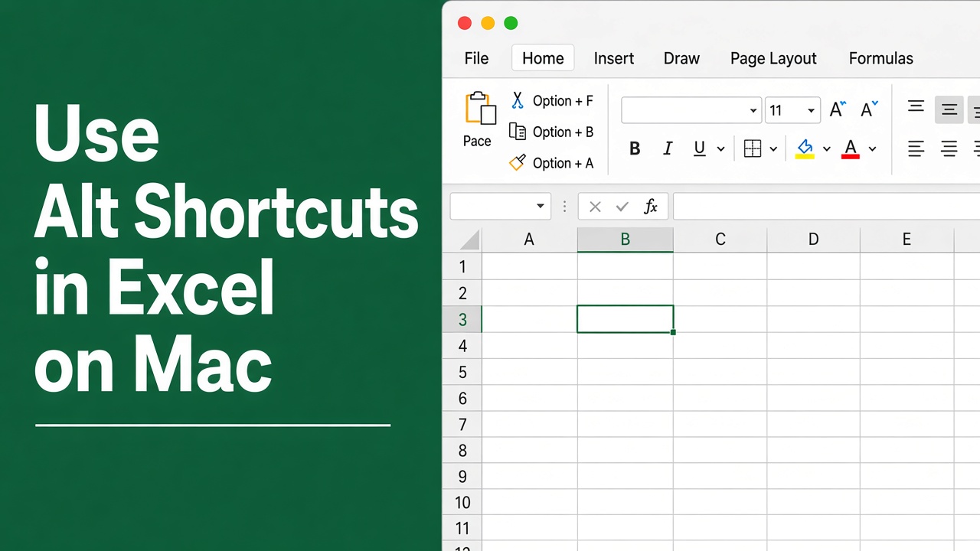Screen dimensions: 980x551
Task: Click the green zoom window button
Action: tap(511, 23)
